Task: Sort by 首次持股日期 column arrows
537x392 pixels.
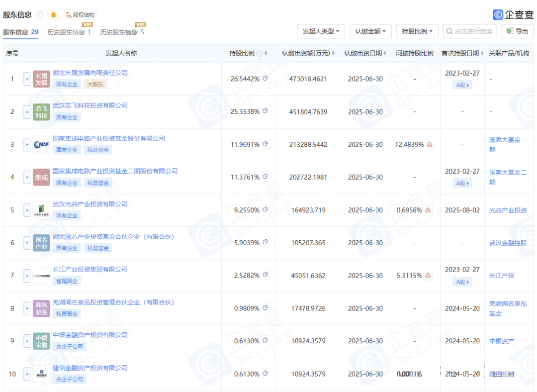Action: point(482,53)
